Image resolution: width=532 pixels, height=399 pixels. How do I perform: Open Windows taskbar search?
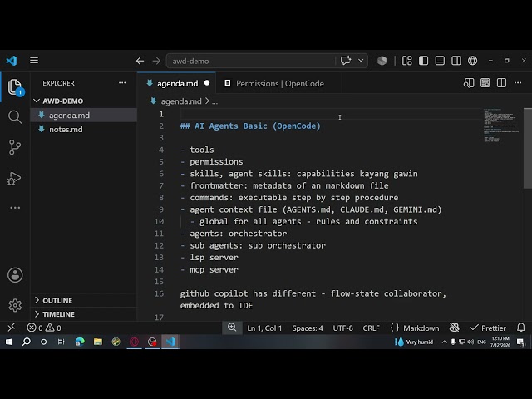click(26, 342)
